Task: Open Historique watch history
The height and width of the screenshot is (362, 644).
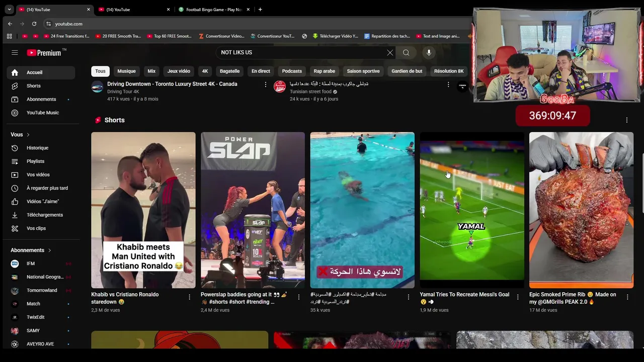Action: pos(41,148)
